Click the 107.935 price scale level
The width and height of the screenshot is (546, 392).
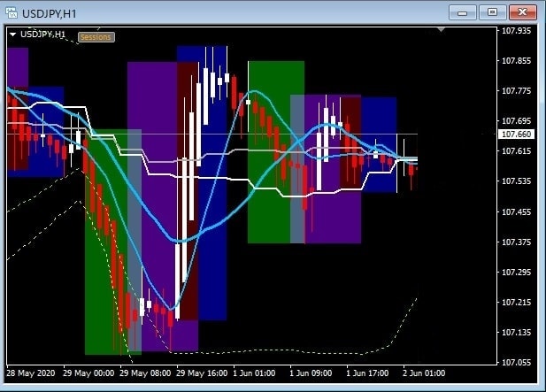click(x=517, y=30)
